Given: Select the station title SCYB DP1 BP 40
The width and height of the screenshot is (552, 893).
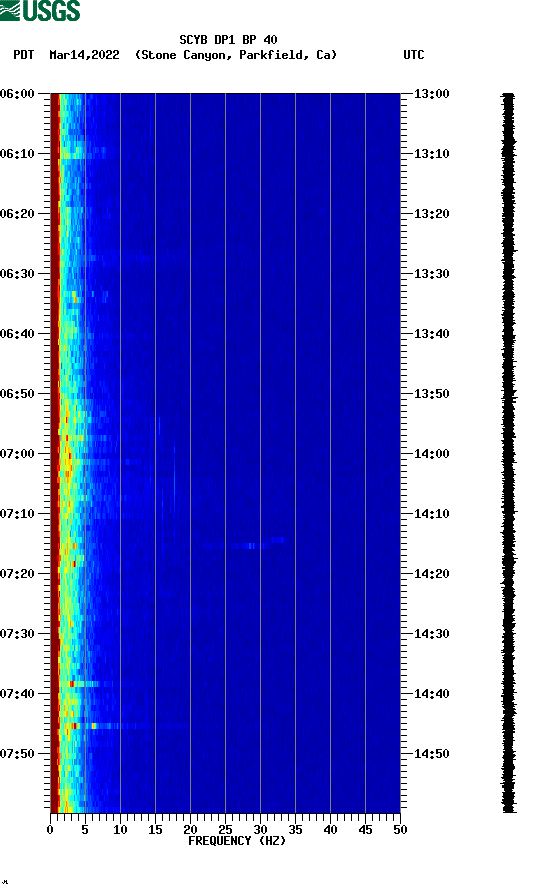Looking at the screenshot, I should coord(228,40).
